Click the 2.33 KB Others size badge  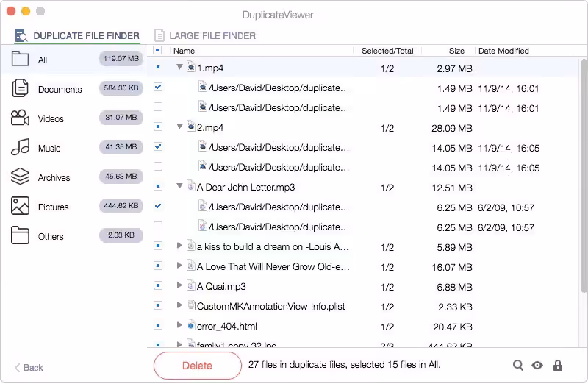121,235
